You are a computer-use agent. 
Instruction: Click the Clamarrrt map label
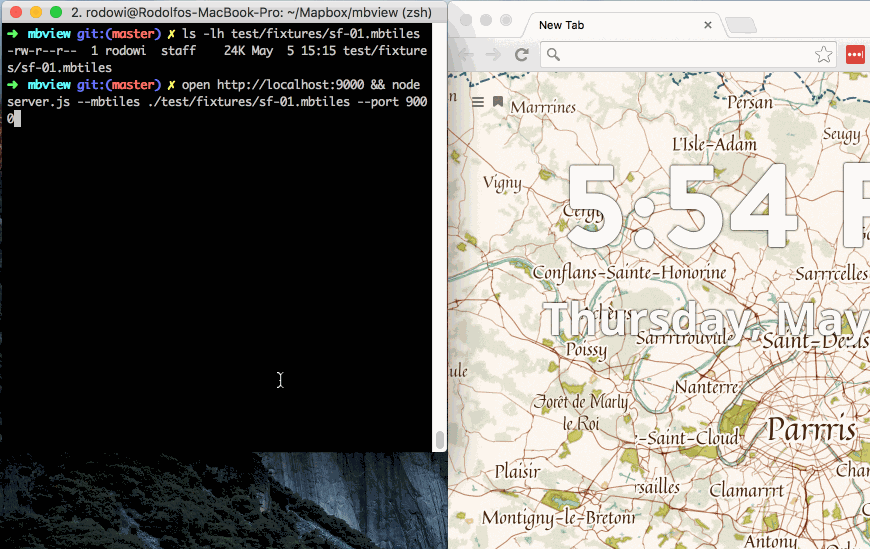pos(746,491)
